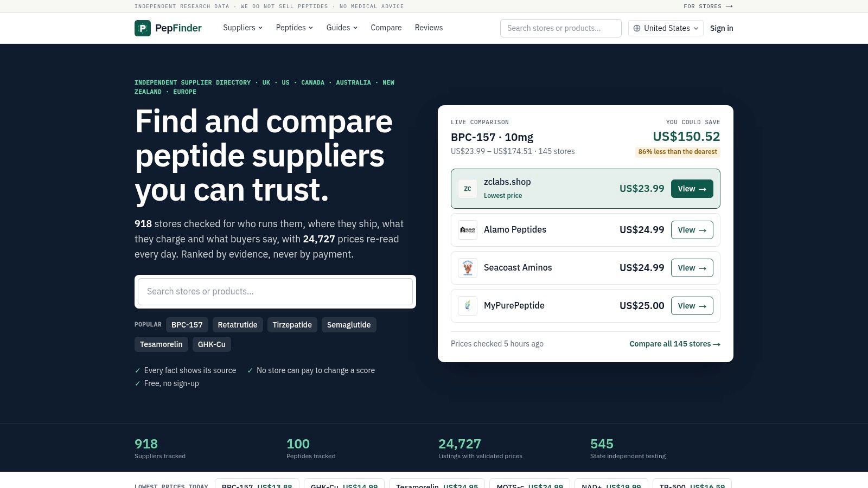Open Compare all 145 stores link

(675, 344)
